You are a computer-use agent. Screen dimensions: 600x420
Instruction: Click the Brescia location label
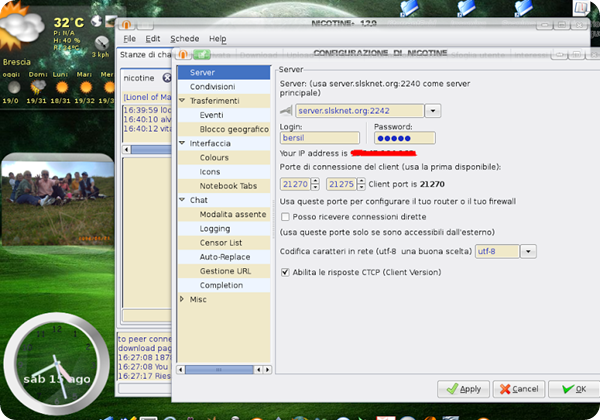(16, 62)
